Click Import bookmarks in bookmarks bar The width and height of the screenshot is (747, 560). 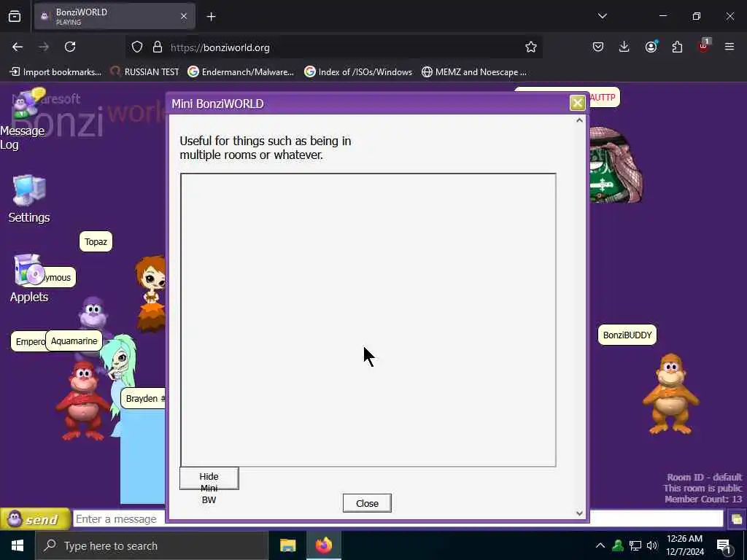click(x=55, y=72)
